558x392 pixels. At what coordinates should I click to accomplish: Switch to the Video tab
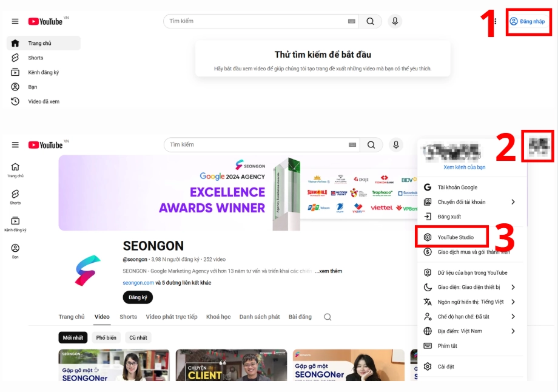(102, 317)
